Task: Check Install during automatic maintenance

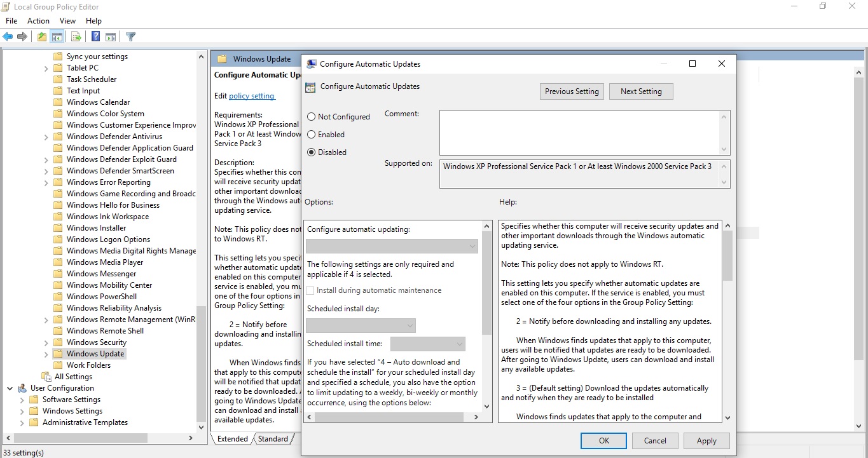Action: [x=310, y=290]
